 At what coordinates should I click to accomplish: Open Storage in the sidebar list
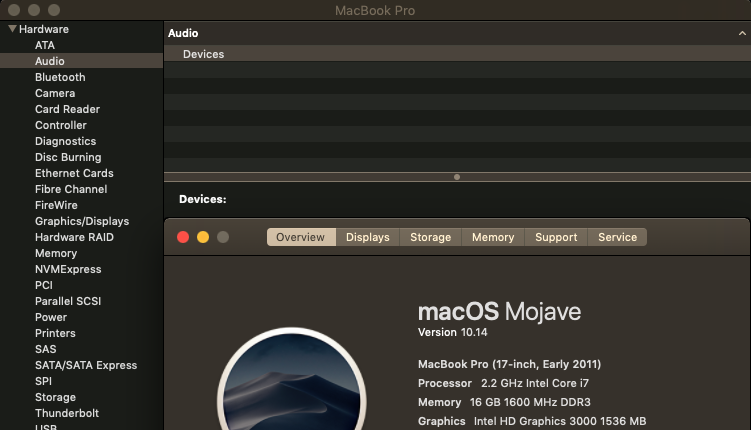click(55, 397)
